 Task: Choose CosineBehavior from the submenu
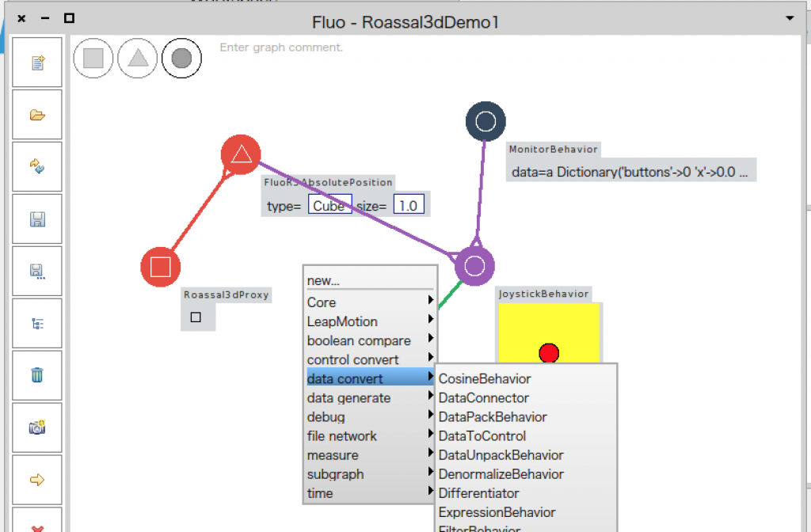[x=526, y=378]
